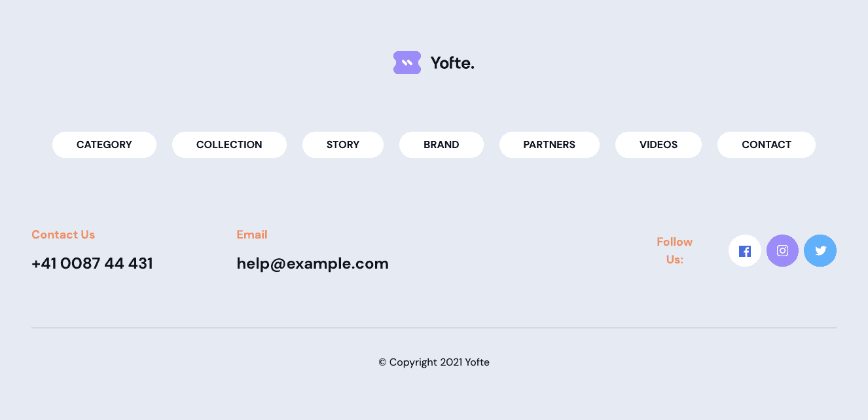Click the orange Contact Us heading
Screen dimensions: 868x420
click(x=63, y=235)
